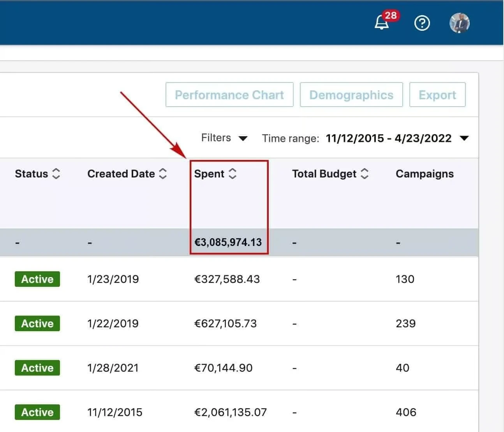
Task: Select the Active badge for 11/12/2015 row
Action: click(37, 412)
